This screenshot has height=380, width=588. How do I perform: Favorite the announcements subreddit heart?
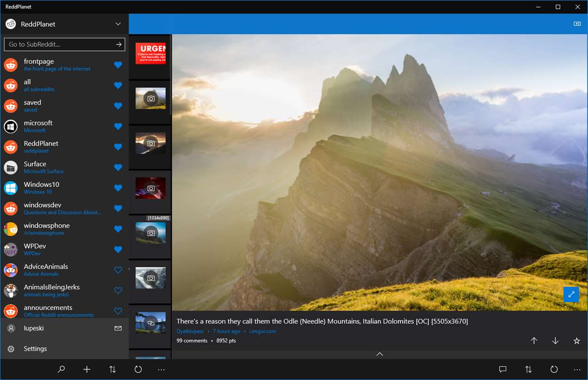tap(118, 311)
